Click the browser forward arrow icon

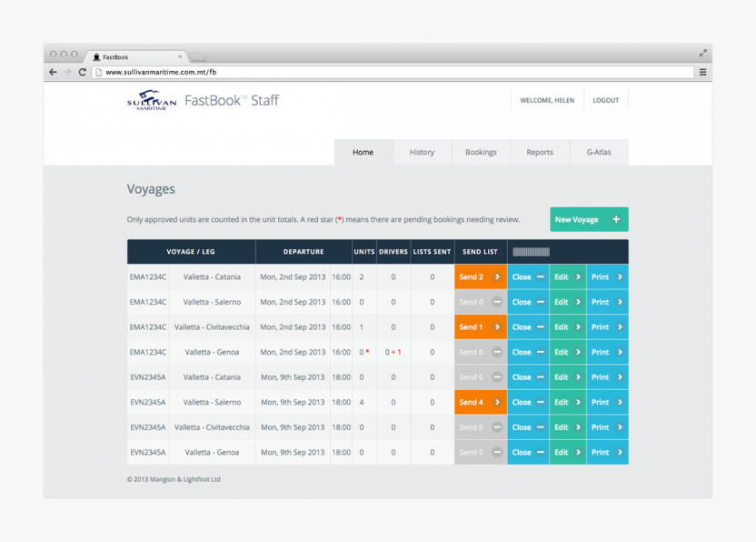pyautogui.click(x=66, y=71)
